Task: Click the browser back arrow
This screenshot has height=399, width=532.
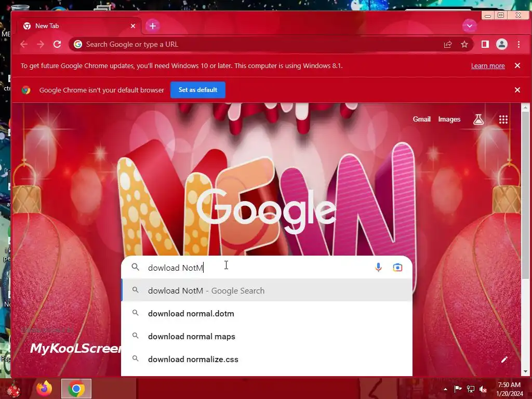Action: 24,44
